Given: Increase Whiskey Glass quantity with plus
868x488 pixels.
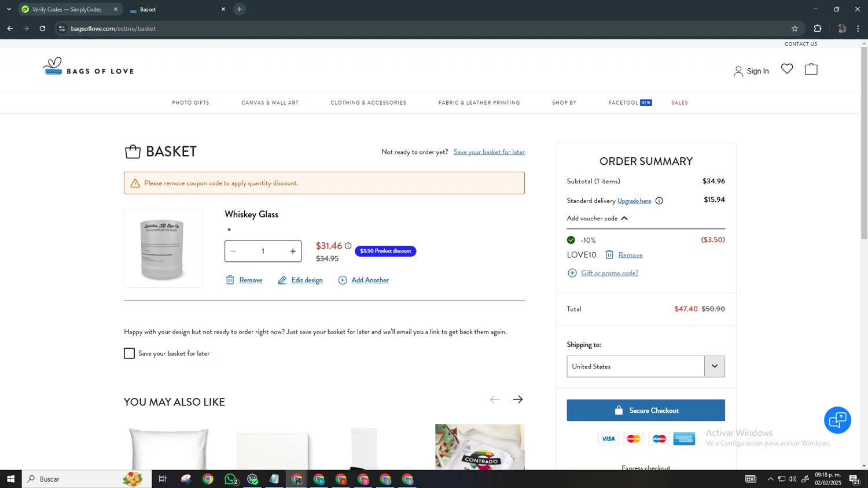Looking at the screenshot, I should [x=293, y=251].
